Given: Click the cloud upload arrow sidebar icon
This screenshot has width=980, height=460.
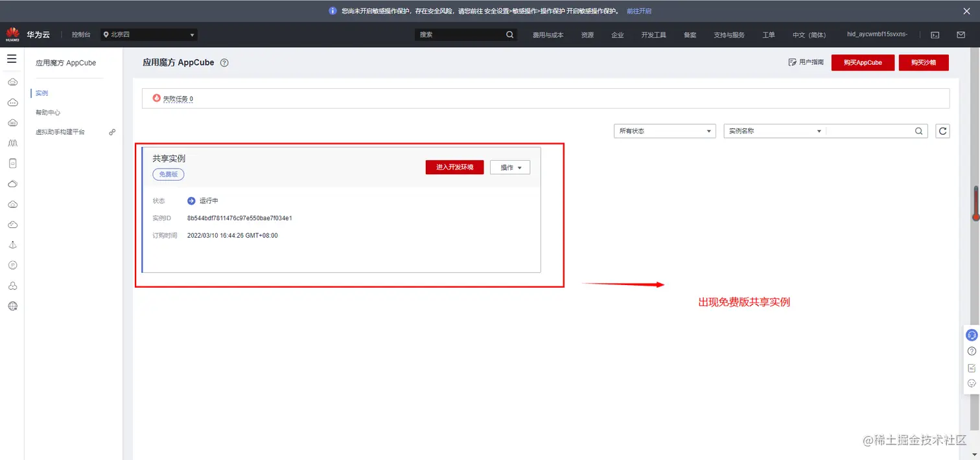Looking at the screenshot, I should 12,204.
